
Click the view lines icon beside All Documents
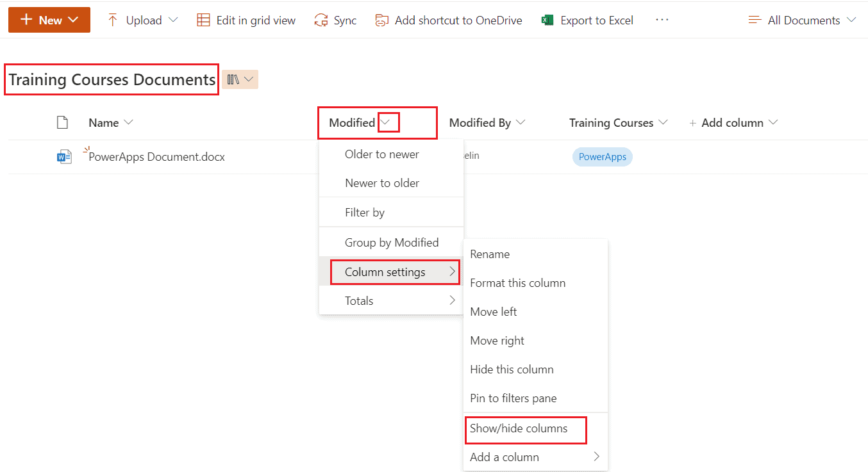tap(755, 20)
